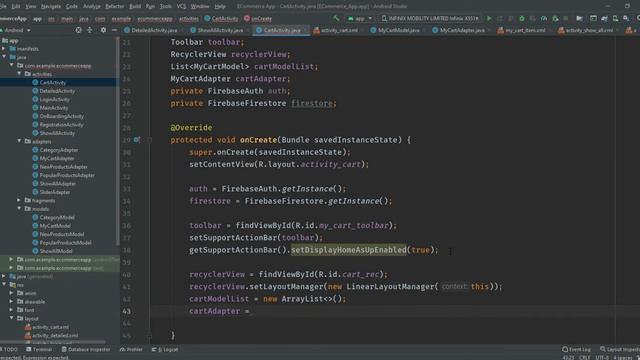The width and height of the screenshot is (640, 360).
Task: Click line number 43 in the editor gutter
Action: pos(127,311)
